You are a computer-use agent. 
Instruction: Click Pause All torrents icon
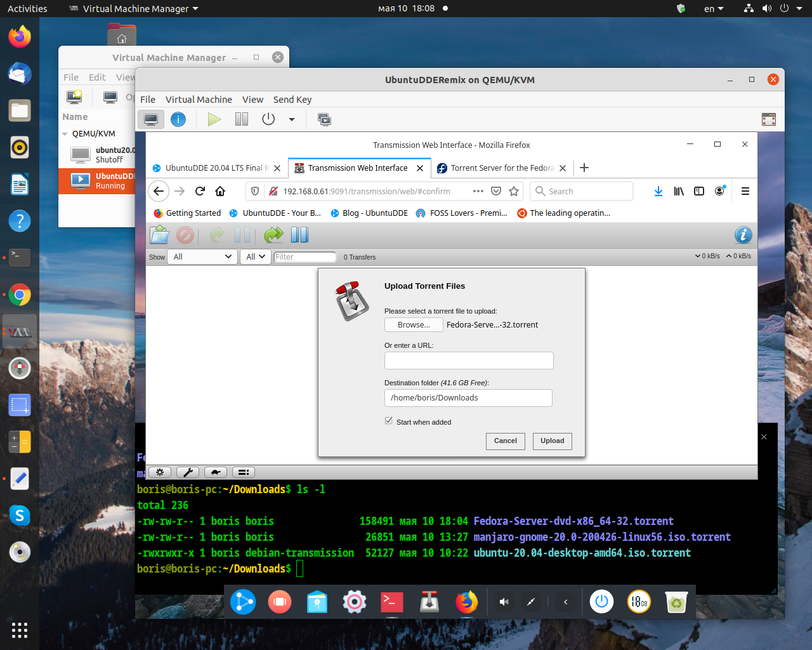pyautogui.click(x=299, y=235)
